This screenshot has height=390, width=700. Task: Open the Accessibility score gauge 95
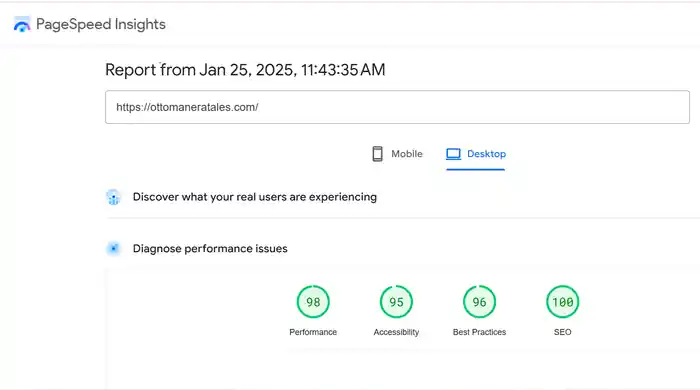coord(396,302)
